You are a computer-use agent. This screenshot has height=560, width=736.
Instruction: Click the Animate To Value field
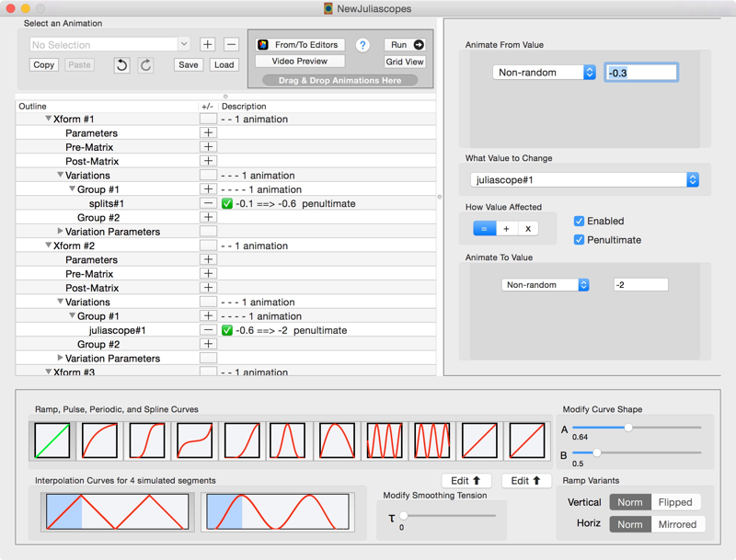640,285
